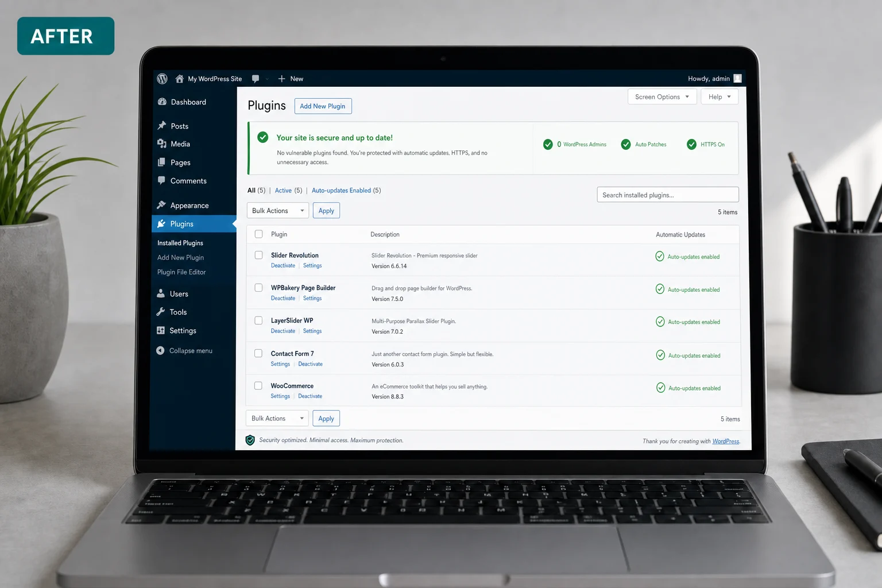This screenshot has width=882, height=588.
Task: Select the Contact Form 7 checkbox
Action: pyautogui.click(x=258, y=353)
